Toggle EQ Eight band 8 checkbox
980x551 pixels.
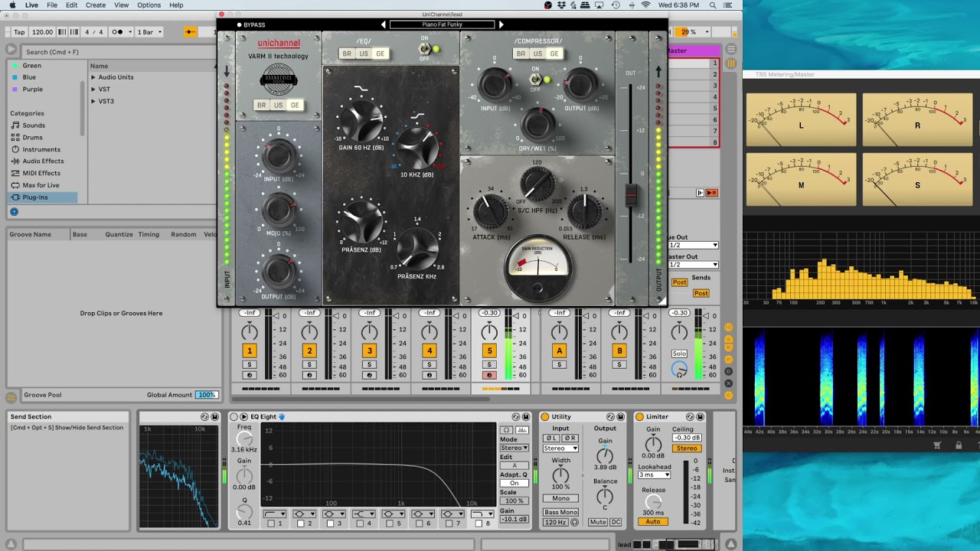[x=479, y=523]
